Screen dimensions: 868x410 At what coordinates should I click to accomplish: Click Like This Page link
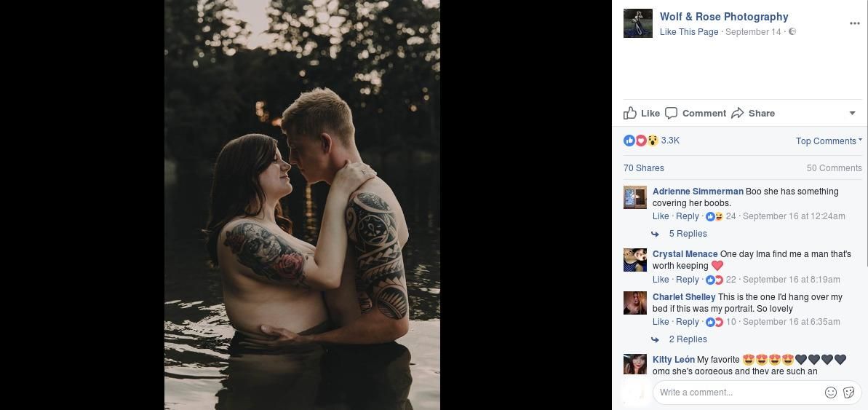(x=688, y=32)
